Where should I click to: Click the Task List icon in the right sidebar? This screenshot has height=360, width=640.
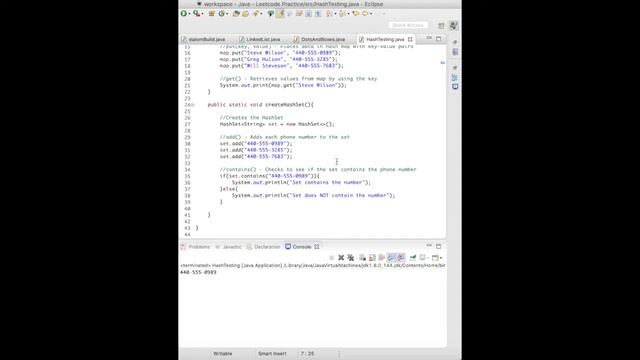click(455, 52)
